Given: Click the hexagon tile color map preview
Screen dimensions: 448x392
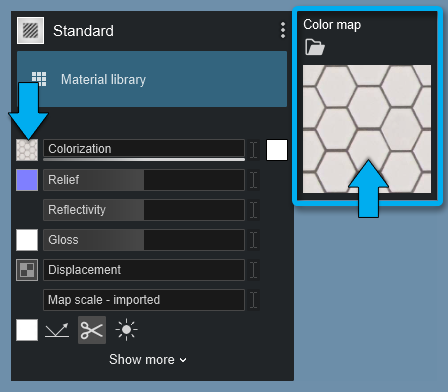Looking at the screenshot, I should pos(367,129).
